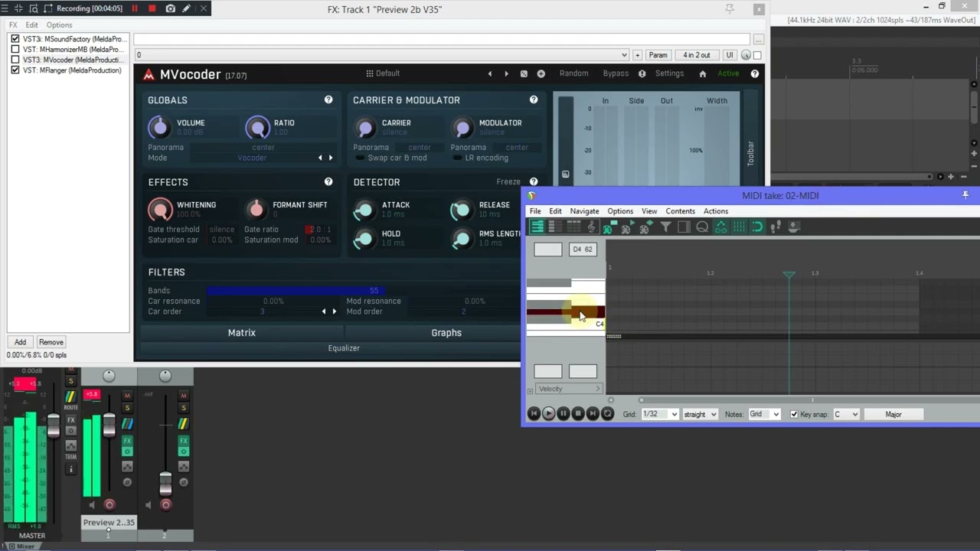Open MIDI editor event filter funnel icon
980x551 pixels.
[x=665, y=227]
